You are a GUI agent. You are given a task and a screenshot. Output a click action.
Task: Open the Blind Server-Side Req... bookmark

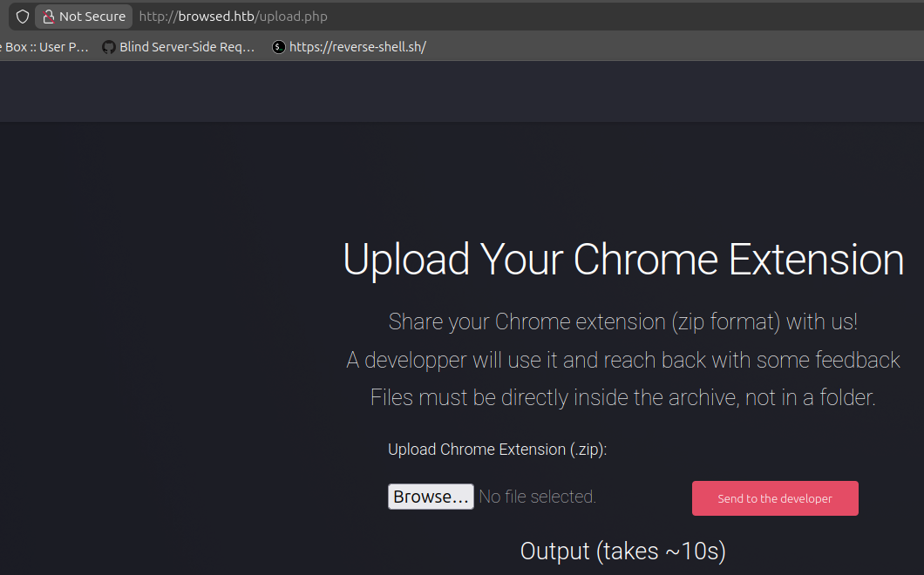tap(179, 47)
